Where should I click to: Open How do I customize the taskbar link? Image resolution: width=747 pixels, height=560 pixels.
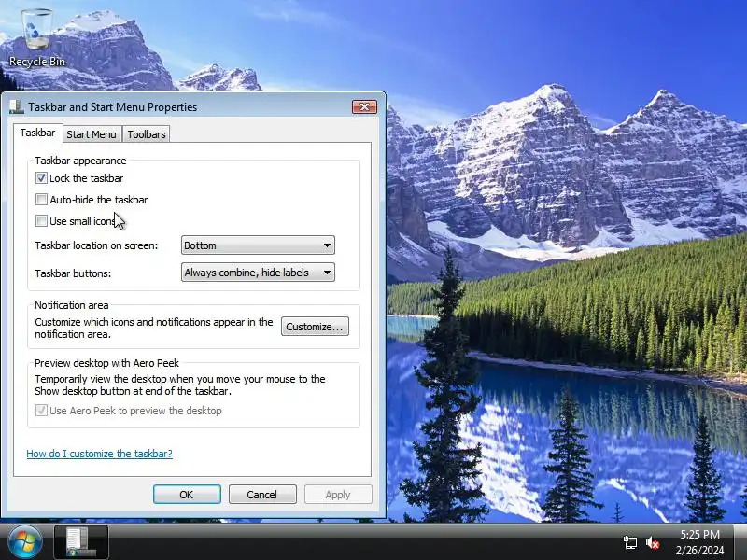click(100, 454)
